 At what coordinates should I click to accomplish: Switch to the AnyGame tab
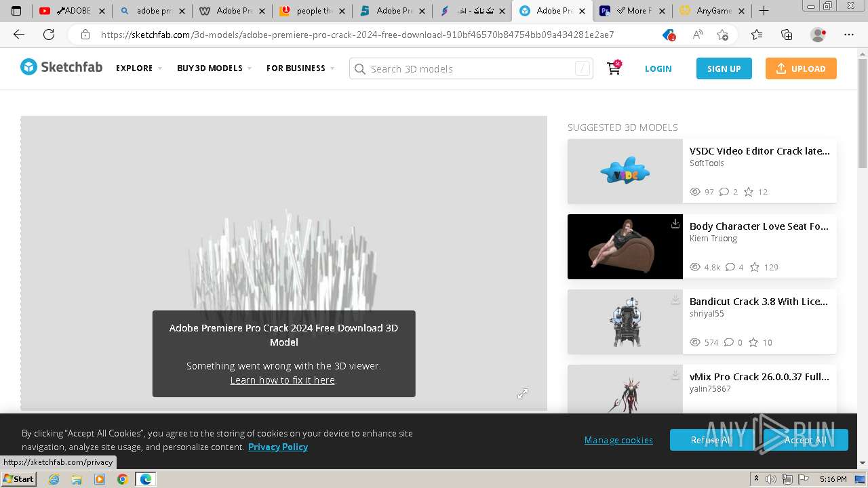pos(713,11)
